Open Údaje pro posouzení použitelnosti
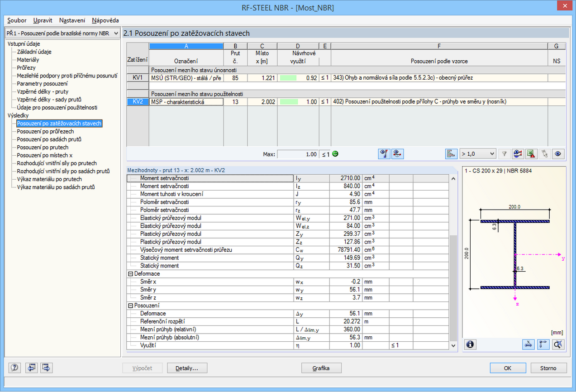576x392 pixels. (x=57, y=107)
